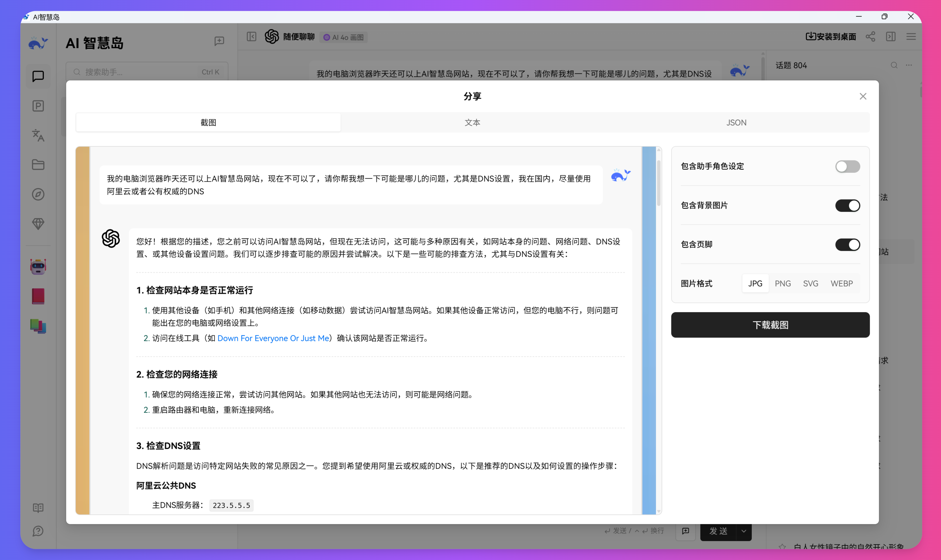This screenshot has width=941, height=560.
Task: Click the 话题 804 label
Action: click(791, 65)
